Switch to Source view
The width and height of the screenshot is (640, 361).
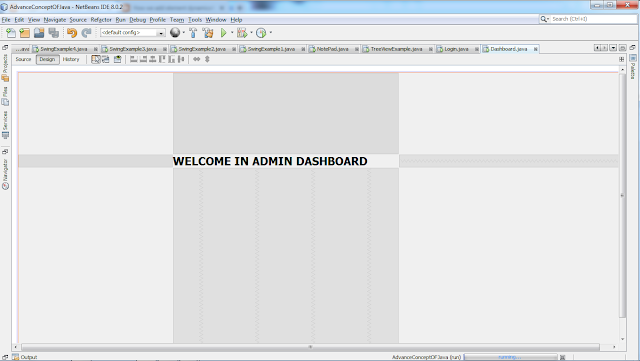click(x=23, y=60)
